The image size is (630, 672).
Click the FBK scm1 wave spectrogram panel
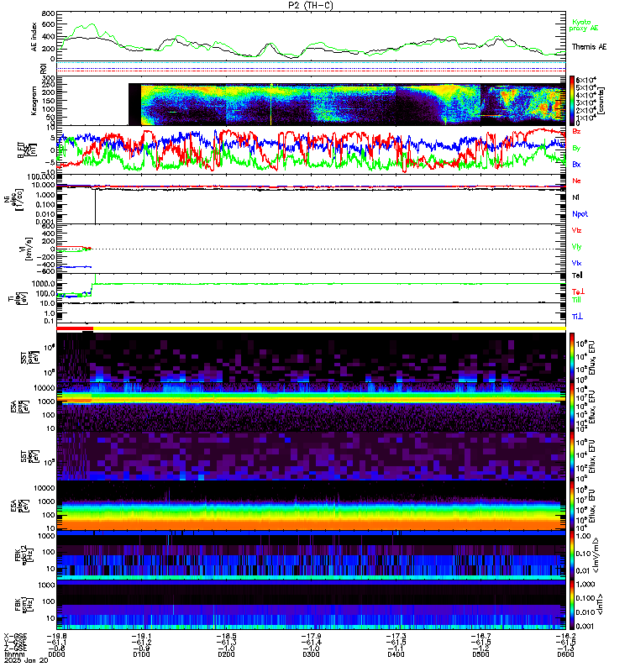click(311, 605)
